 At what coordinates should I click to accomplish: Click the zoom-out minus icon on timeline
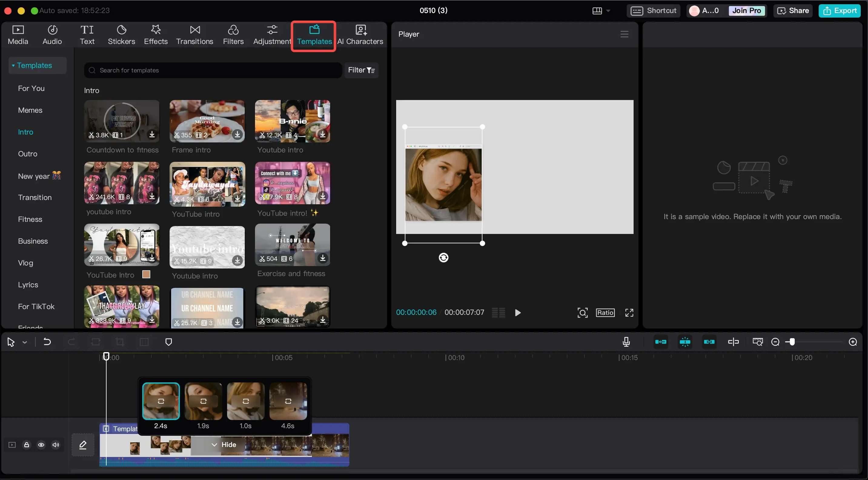tap(775, 342)
